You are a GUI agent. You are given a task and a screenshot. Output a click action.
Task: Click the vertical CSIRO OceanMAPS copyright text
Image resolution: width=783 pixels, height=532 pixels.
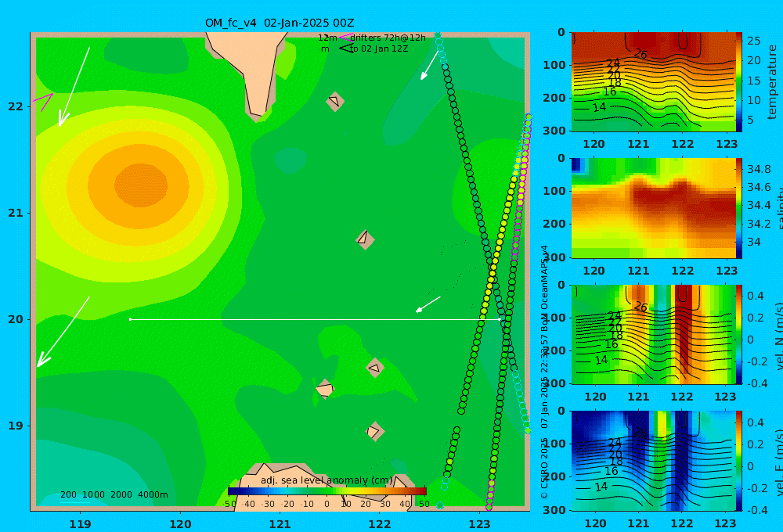tap(544, 372)
